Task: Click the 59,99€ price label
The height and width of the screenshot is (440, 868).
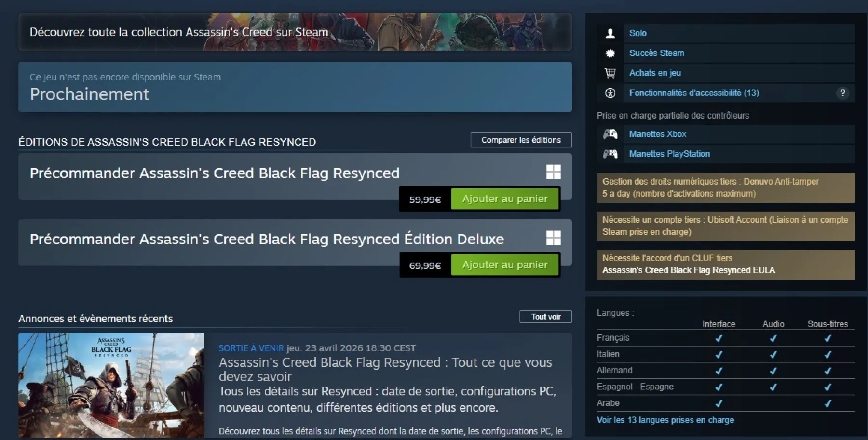Action: point(425,200)
